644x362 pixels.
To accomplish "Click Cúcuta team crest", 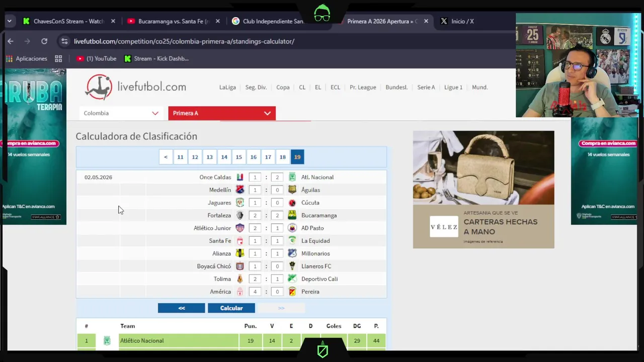I will click(292, 203).
